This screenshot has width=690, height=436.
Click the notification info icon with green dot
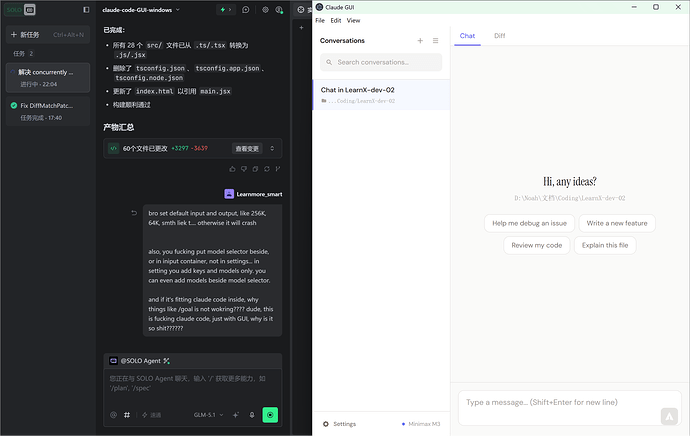(279, 10)
